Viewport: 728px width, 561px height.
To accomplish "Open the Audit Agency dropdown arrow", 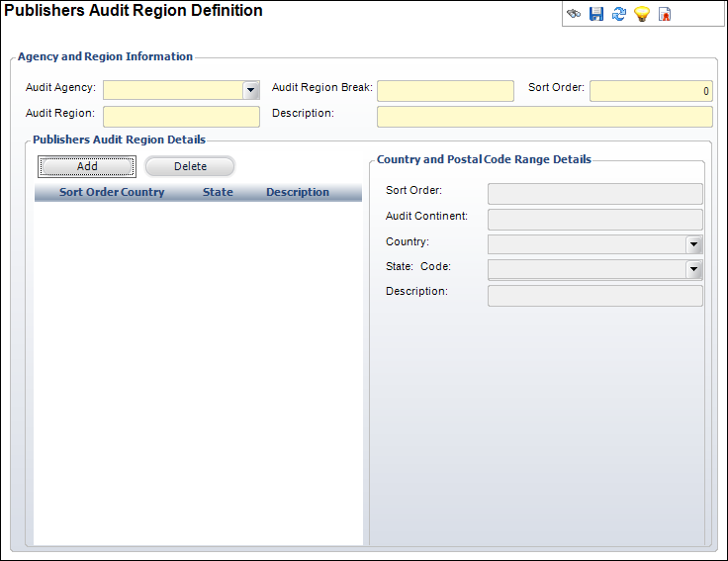I will point(250,90).
